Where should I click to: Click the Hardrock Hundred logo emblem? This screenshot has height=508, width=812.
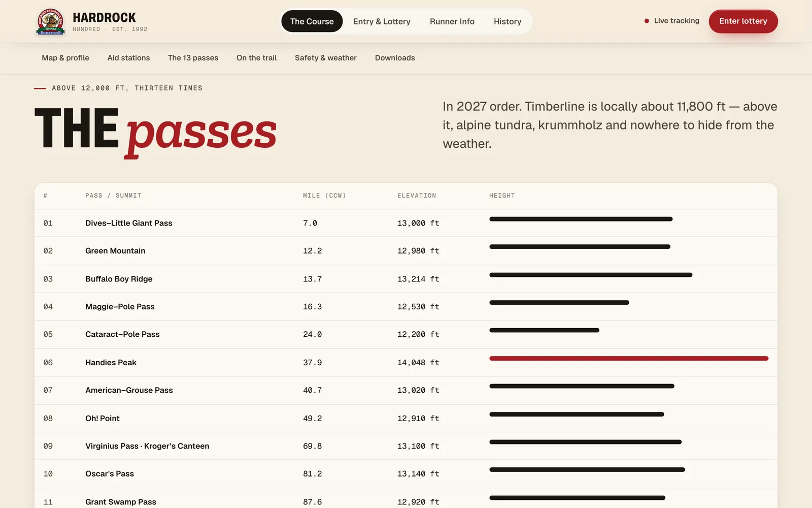[x=50, y=21]
